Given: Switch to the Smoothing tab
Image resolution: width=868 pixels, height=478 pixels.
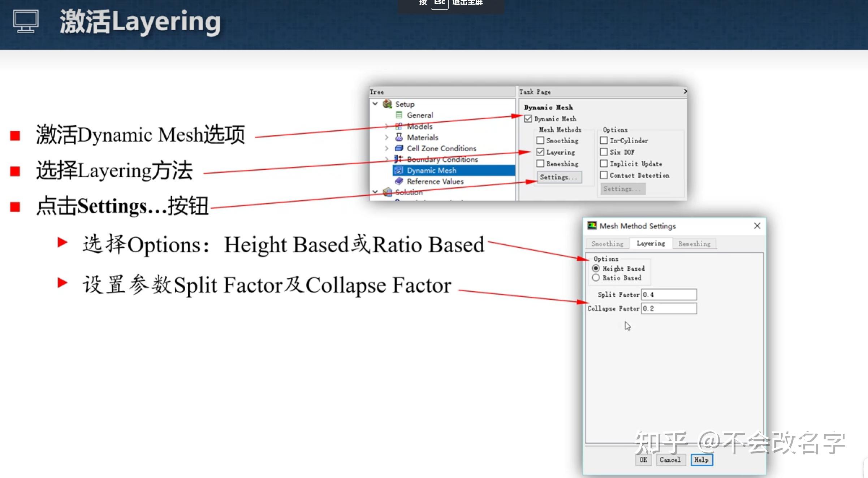Looking at the screenshot, I should 607,244.
